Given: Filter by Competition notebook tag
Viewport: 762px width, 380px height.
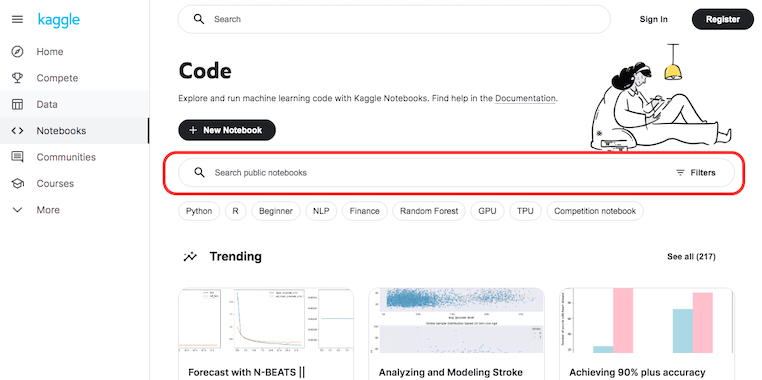Looking at the screenshot, I should click(595, 211).
